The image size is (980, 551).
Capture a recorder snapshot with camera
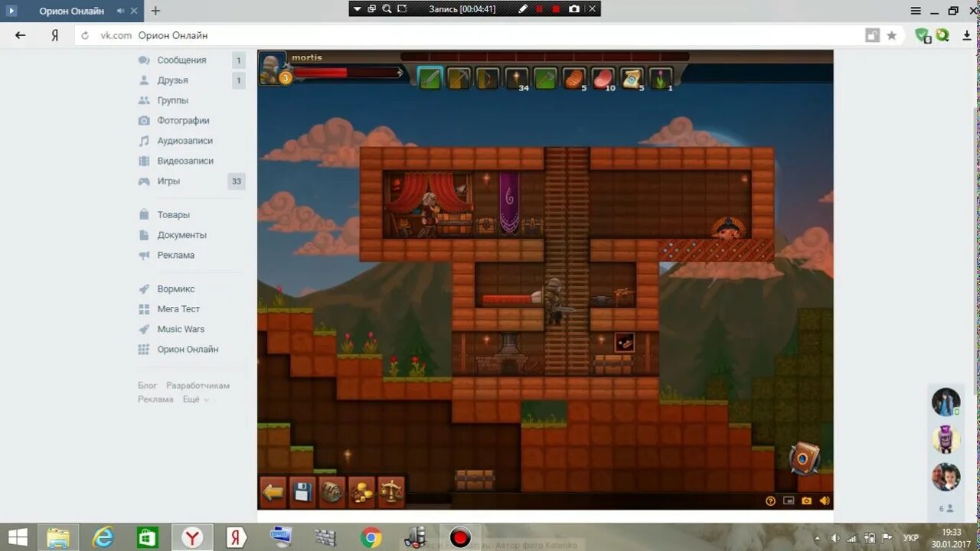(574, 9)
